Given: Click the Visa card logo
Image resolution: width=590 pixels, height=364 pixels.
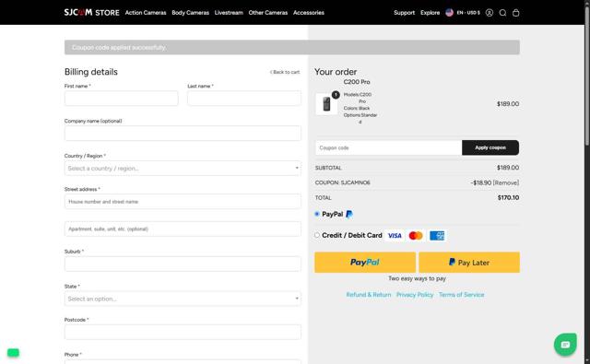Looking at the screenshot, I should pos(395,236).
